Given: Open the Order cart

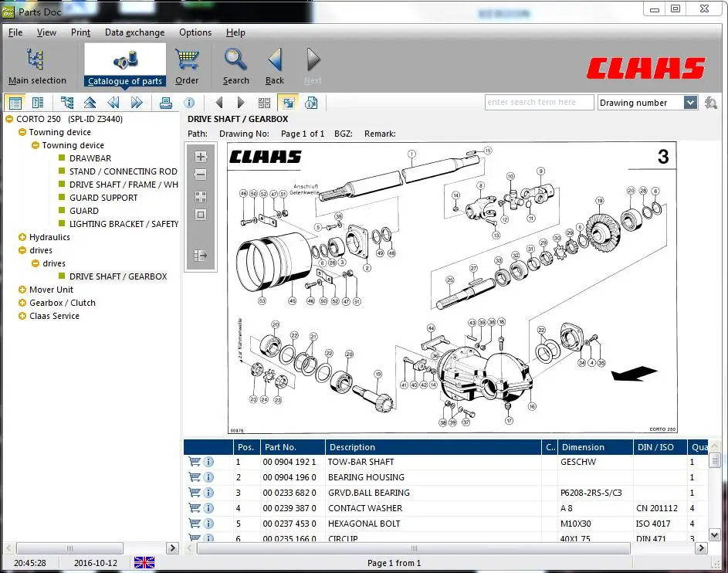Looking at the screenshot, I should (187, 66).
